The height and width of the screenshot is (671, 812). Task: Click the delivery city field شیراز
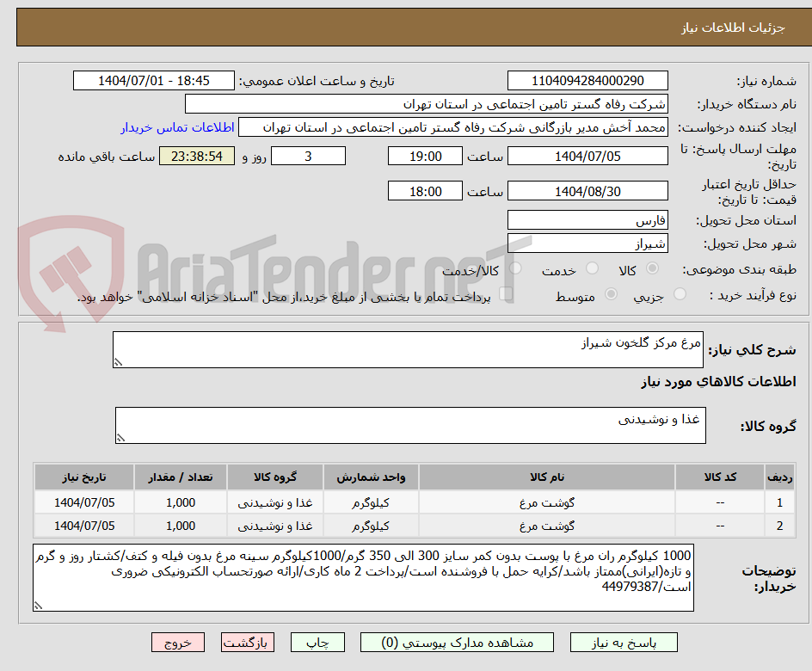click(587, 243)
